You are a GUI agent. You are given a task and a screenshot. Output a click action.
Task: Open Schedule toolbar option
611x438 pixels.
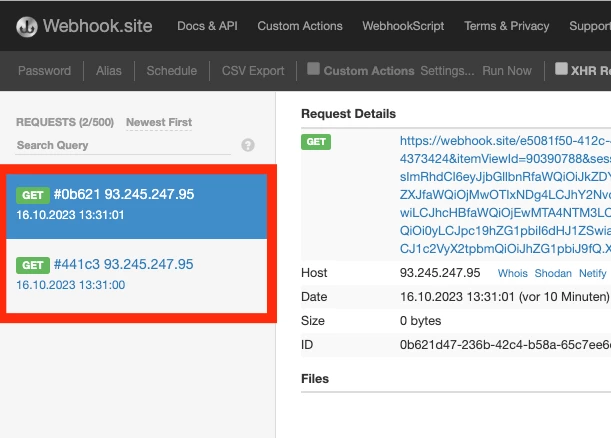(172, 71)
